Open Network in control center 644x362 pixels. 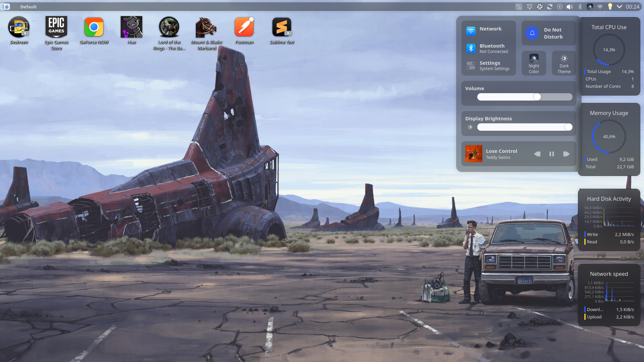coord(488,31)
